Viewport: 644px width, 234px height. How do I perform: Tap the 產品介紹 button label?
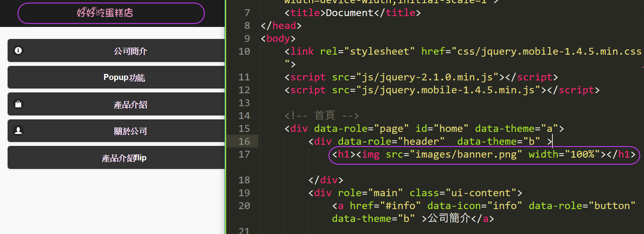[x=130, y=105]
